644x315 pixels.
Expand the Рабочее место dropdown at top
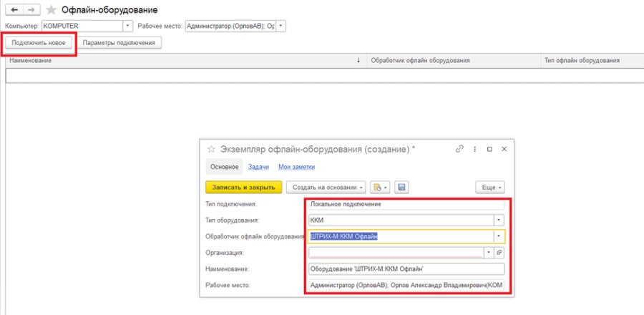[281, 26]
